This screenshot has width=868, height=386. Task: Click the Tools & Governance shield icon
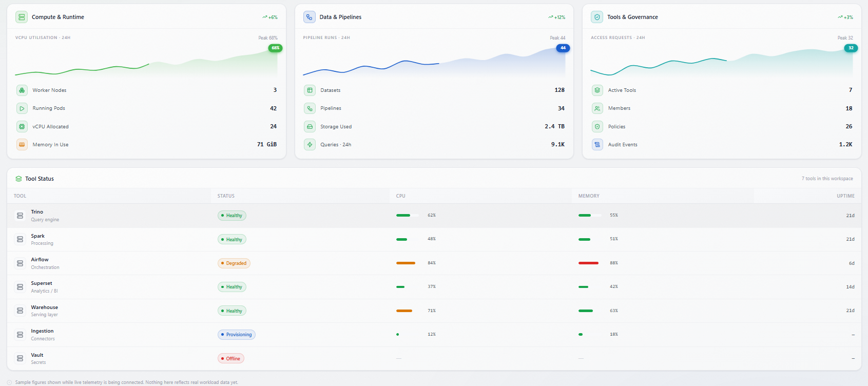597,17
